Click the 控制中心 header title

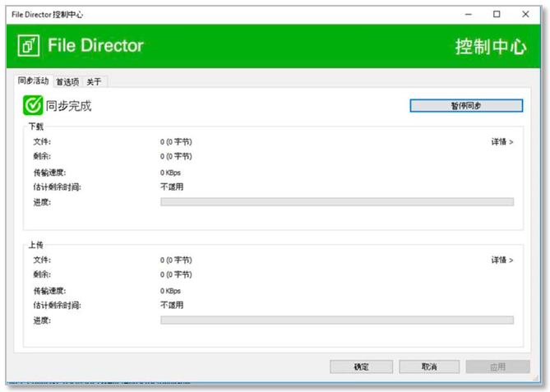(491, 46)
